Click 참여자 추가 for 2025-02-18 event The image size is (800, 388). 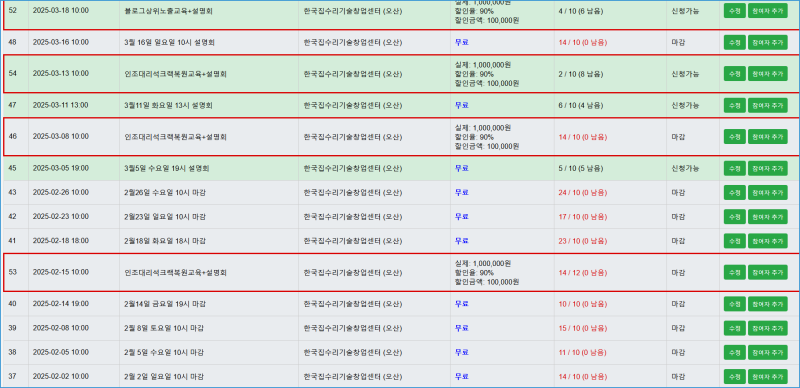click(768, 240)
